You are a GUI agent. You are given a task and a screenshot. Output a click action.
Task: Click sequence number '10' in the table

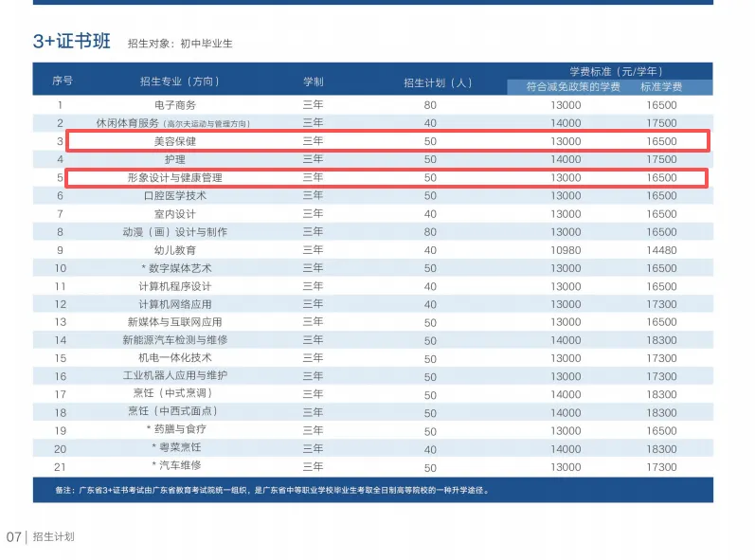click(x=60, y=268)
